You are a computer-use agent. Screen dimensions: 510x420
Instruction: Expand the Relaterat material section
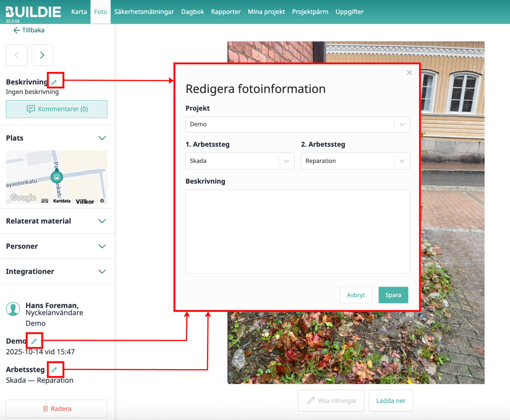click(x=102, y=221)
